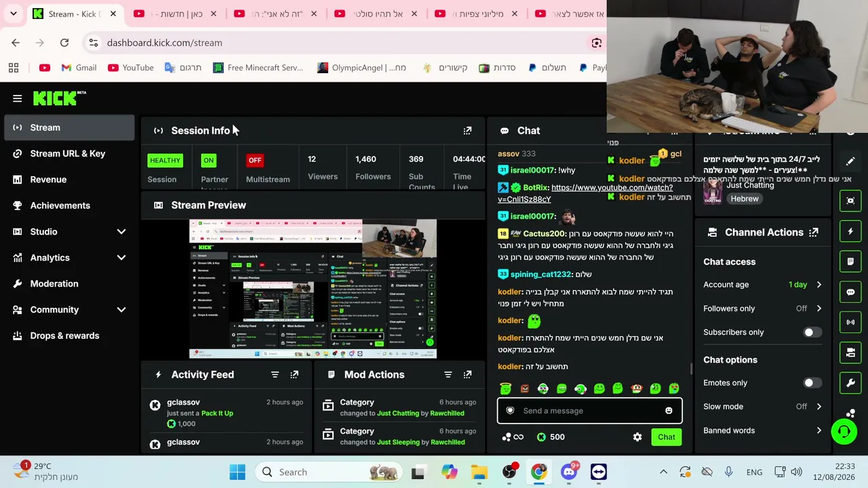Pop out the Channel Actions panel
Image resolution: width=868 pixels, height=488 pixels.
tap(814, 232)
